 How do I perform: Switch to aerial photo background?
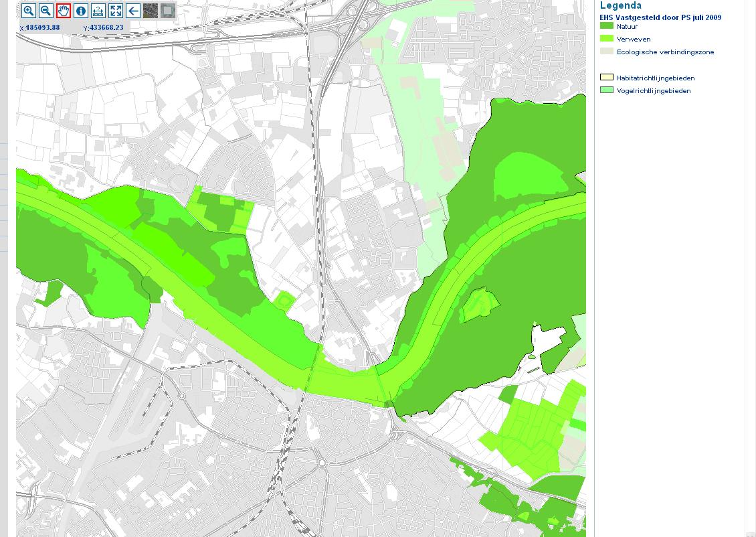click(x=151, y=11)
